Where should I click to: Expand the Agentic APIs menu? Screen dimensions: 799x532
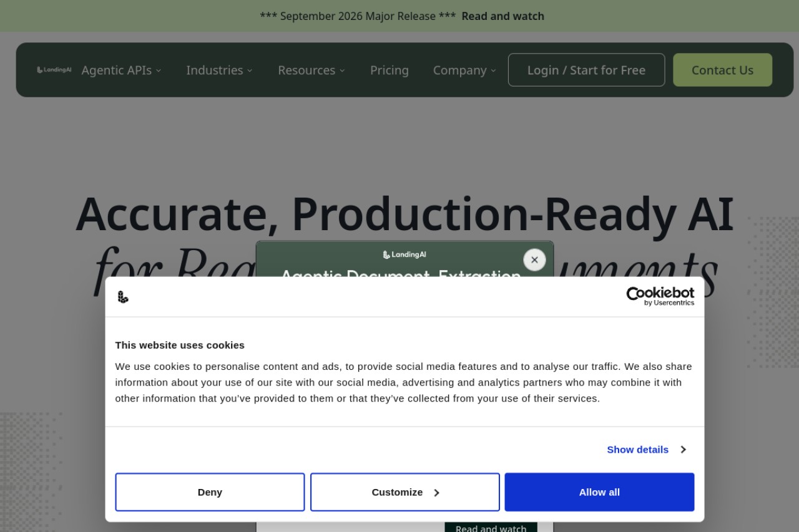121,70
